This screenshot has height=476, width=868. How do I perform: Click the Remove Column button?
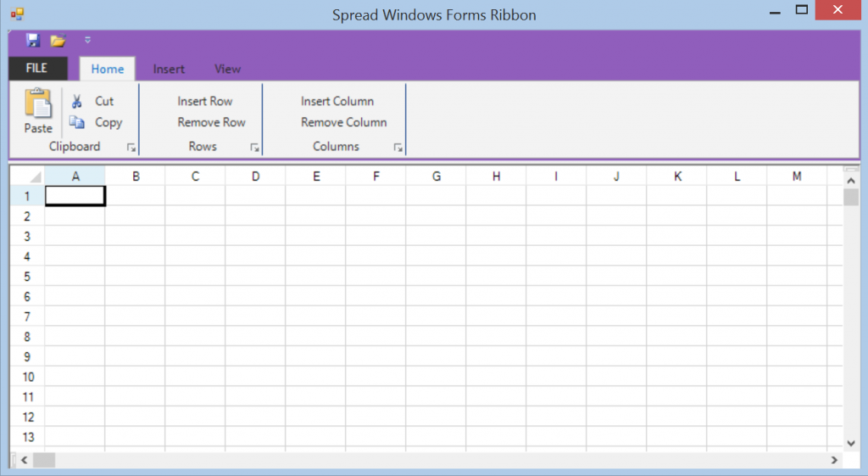tap(343, 122)
